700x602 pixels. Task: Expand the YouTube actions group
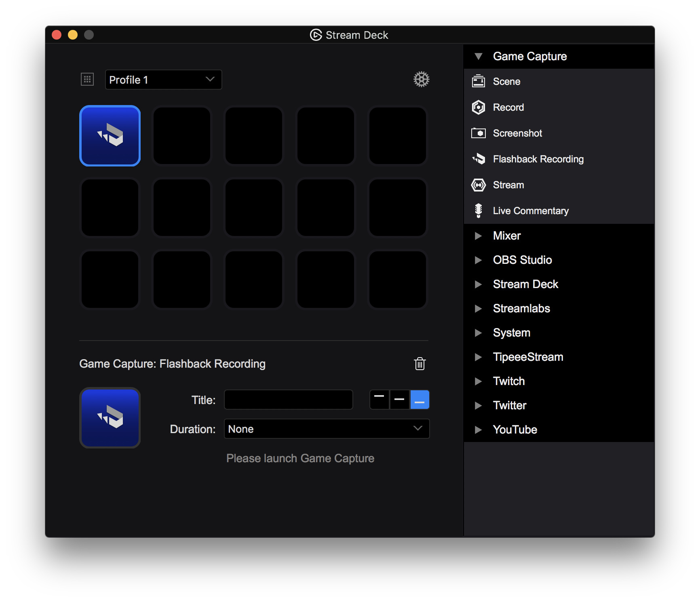(x=479, y=429)
